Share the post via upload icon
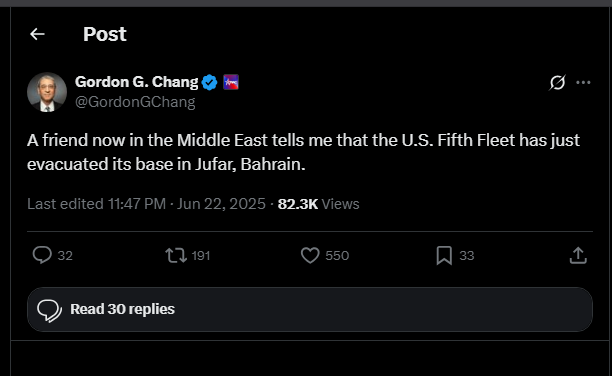 [x=578, y=255]
